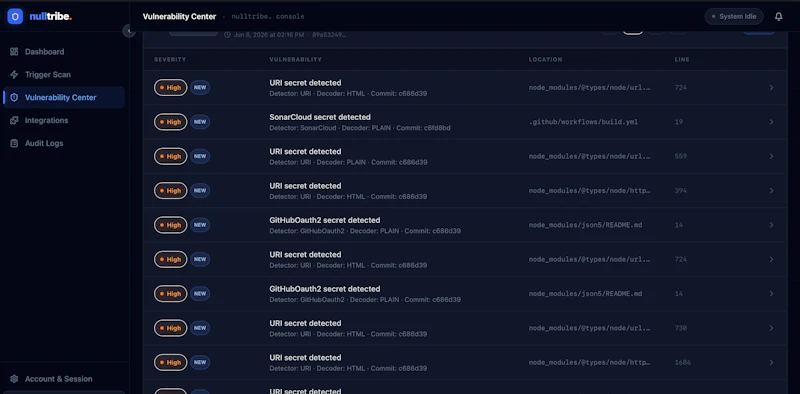Expand the line 559 URI secret row chevron

(x=771, y=156)
